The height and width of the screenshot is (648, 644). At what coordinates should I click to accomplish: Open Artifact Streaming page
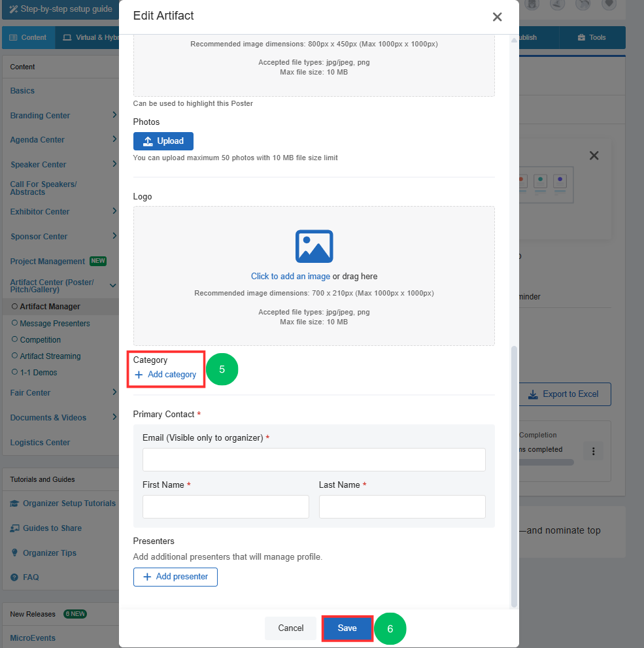click(50, 356)
